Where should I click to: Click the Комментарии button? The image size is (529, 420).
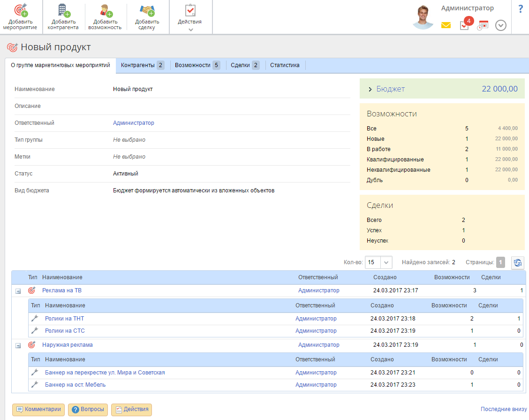click(x=38, y=409)
